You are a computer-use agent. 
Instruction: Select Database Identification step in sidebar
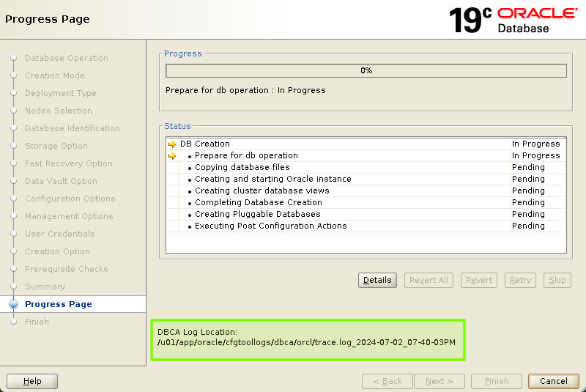click(x=73, y=128)
